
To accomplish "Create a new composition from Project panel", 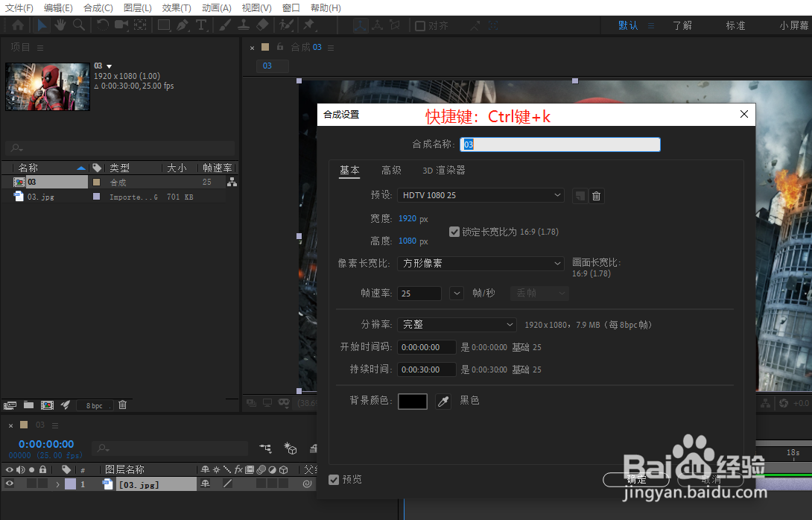I will 47,405.
